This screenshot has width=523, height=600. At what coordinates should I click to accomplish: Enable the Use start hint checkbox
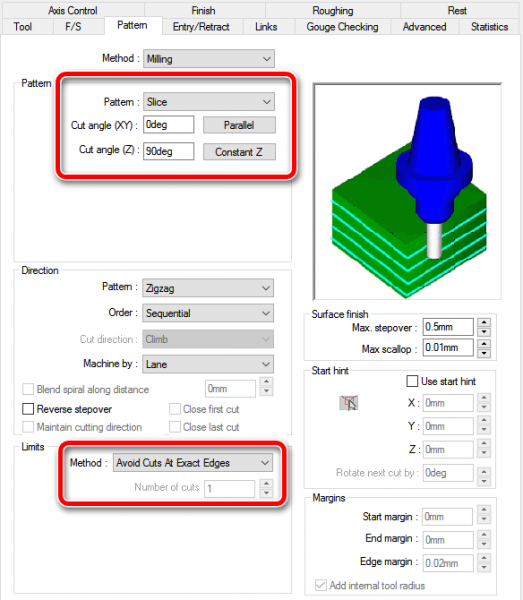click(x=412, y=381)
